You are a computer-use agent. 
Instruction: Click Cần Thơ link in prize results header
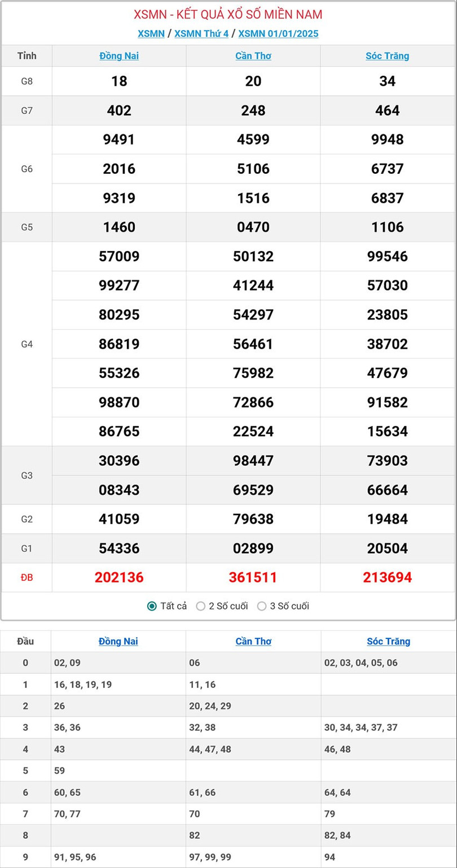coord(253,56)
